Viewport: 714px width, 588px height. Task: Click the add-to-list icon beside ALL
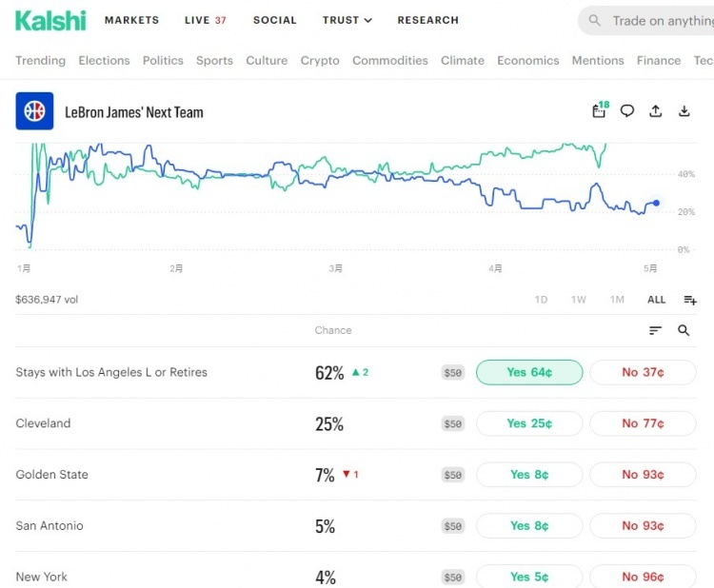[690, 300]
